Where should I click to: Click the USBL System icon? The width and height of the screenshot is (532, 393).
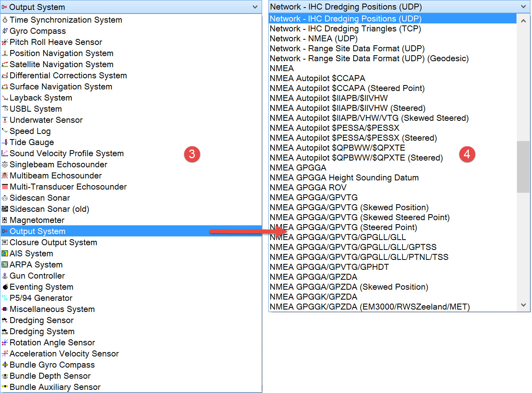pos(5,109)
